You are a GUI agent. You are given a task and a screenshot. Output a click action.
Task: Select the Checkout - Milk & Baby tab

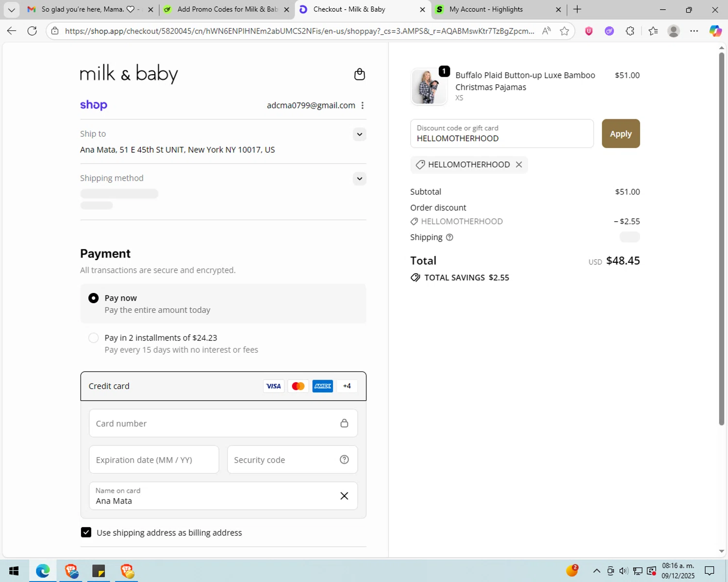pyautogui.click(x=362, y=9)
